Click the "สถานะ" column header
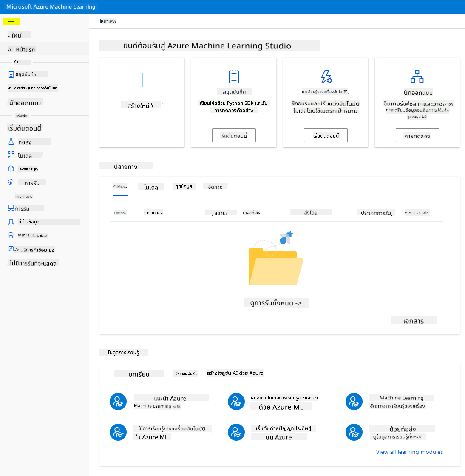 (x=221, y=213)
